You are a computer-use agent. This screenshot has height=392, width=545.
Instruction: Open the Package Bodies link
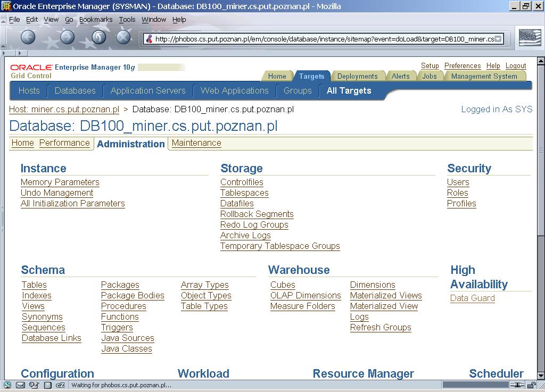coord(133,296)
